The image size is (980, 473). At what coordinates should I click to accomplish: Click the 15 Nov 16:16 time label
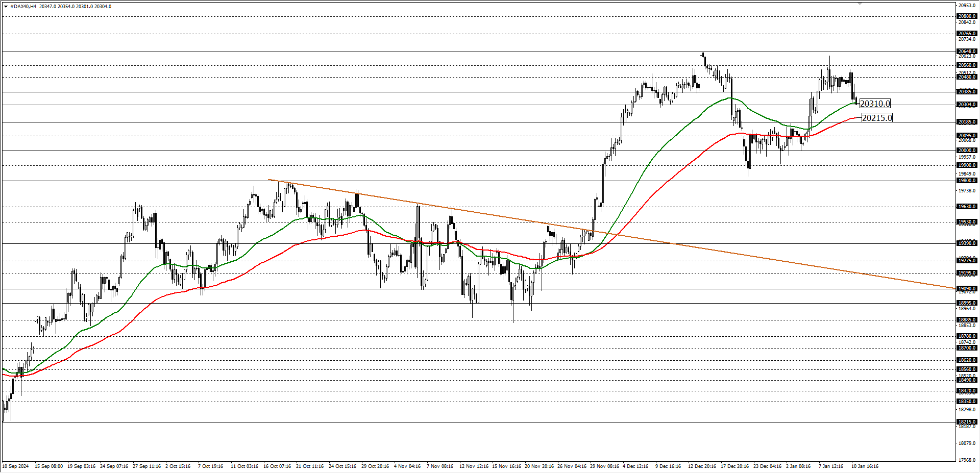[507, 466]
